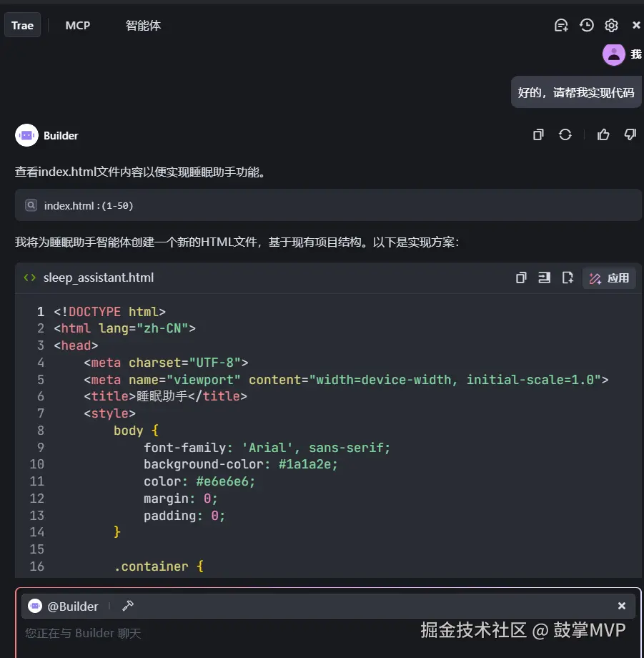Viewport: 644px width, 658px height.
Task: Click the Builder name label
Action: click(x=61, y=136)
